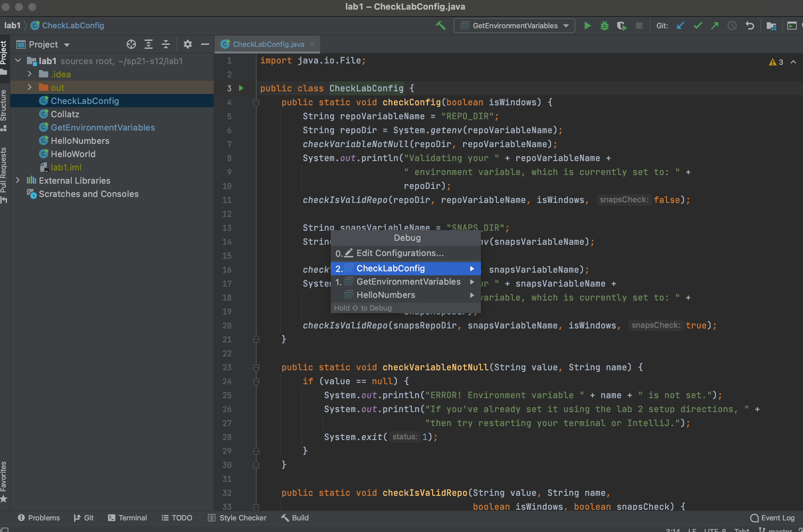Click the green Run button in toolbar

[x=587, y=26]
